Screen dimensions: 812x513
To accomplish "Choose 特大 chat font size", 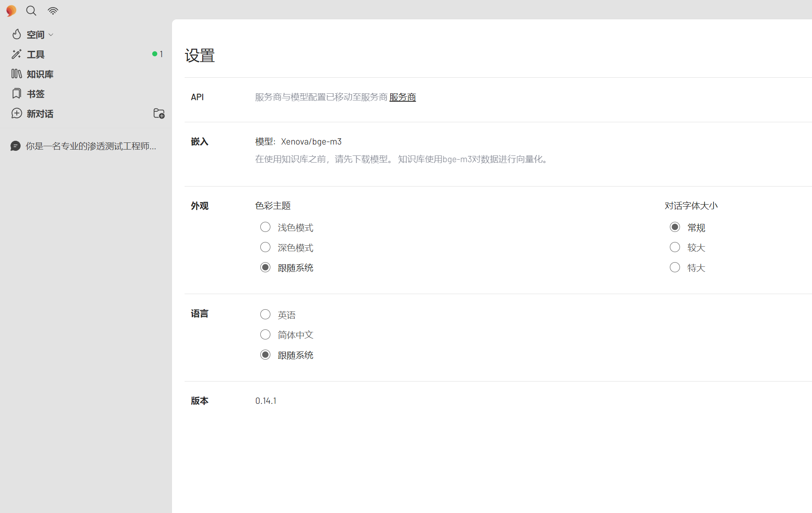I will (675, 268).
